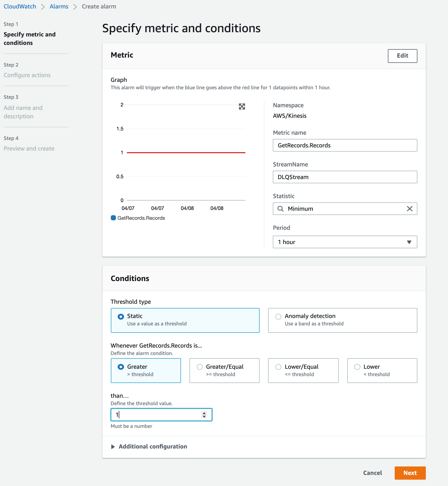Choose the Lower/Equal condition

click(278, 367)
